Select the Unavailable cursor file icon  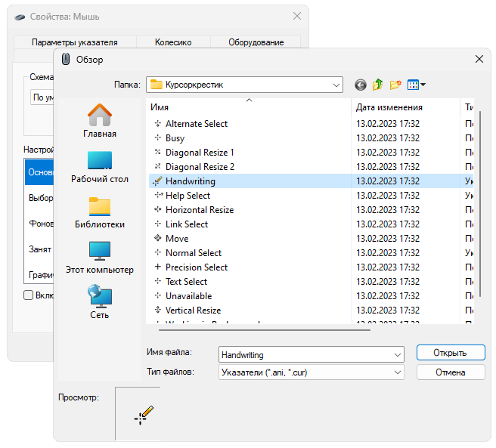coord(157,295)
